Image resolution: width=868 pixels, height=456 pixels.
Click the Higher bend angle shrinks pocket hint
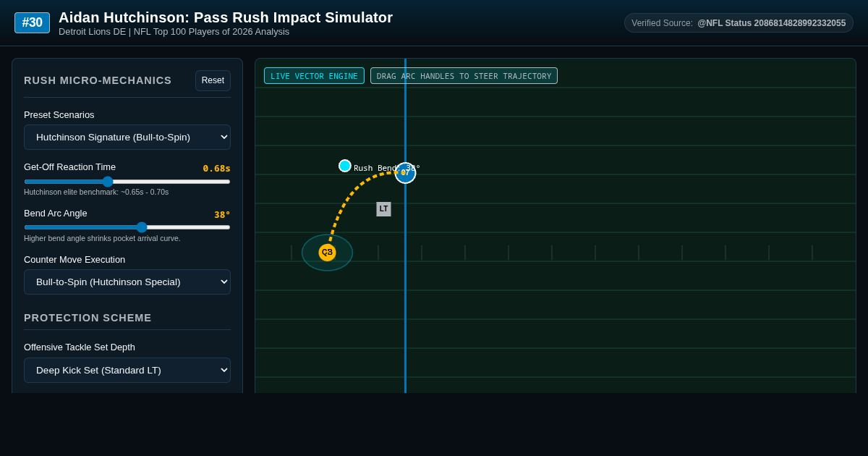click(102, 238)
